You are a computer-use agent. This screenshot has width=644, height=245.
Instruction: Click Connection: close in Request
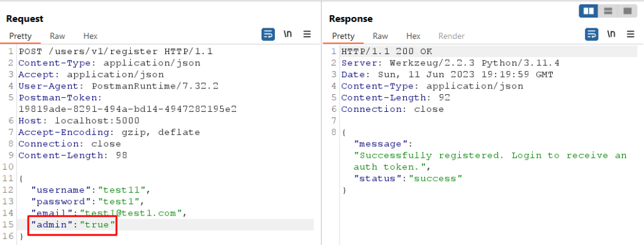pyautogui.click(x=70, y=144)
